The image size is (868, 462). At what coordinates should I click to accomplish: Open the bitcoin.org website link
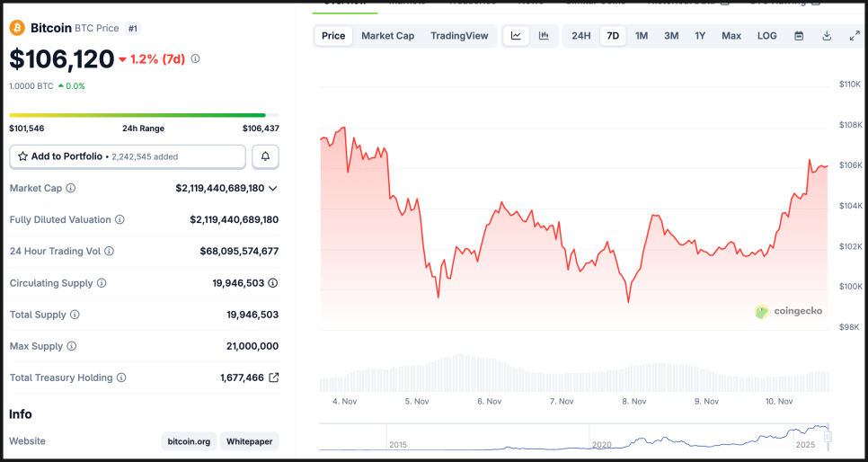point(189,441)
